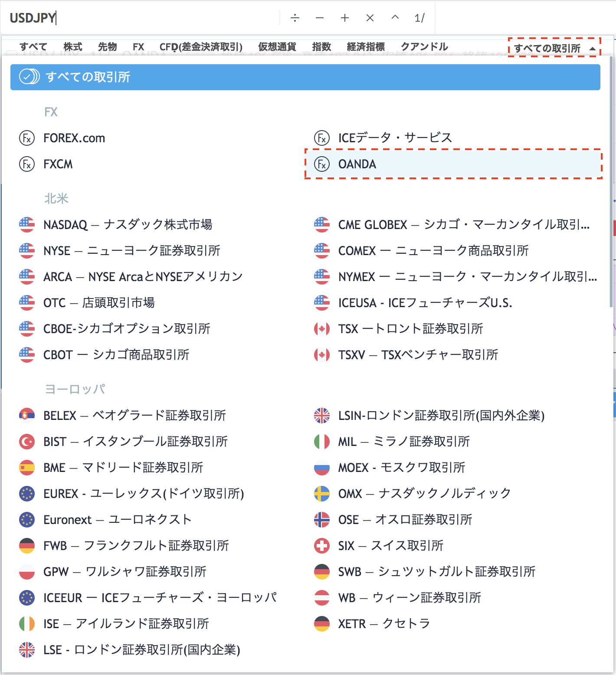This screenshot has height=675, width=616.
Task: Select GPW ワルシャワ証券取引所
Action: [158, 572]
